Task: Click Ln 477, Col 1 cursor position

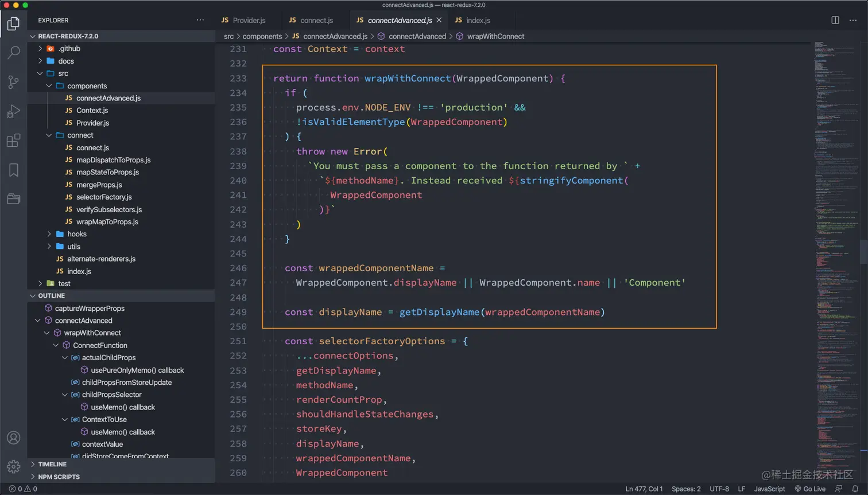Action: [x=644, y=489]
